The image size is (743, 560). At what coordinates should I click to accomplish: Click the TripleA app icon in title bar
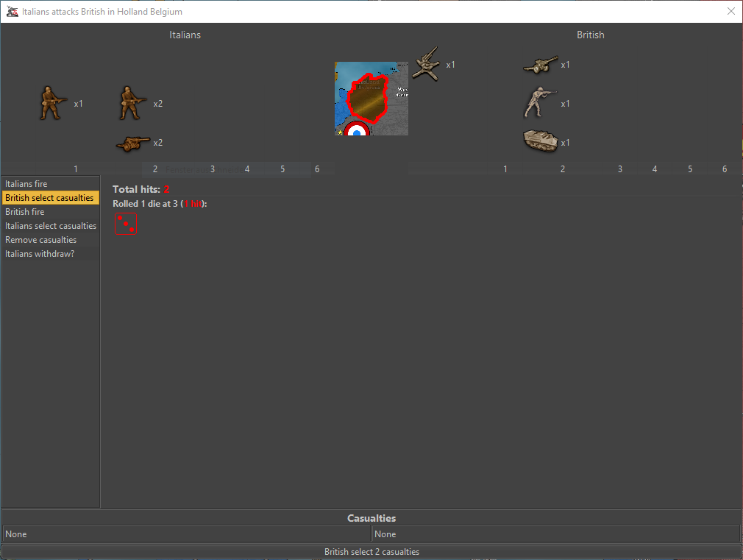12,12
